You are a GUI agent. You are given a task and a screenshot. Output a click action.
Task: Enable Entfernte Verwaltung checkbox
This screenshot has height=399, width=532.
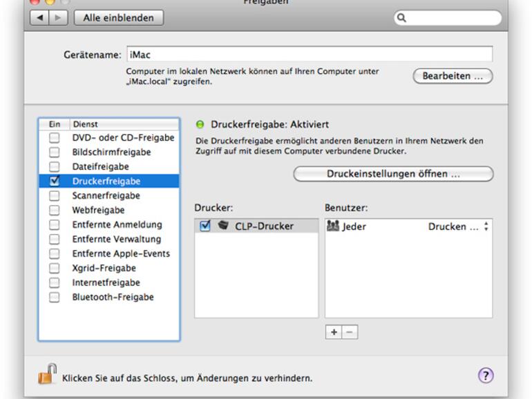click(55, 240)
